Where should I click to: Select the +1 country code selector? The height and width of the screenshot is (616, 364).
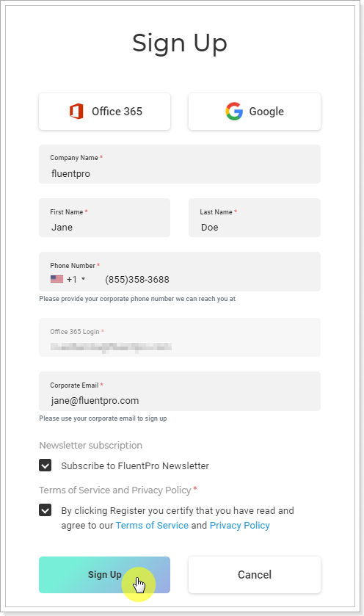[x=68, y=279]
